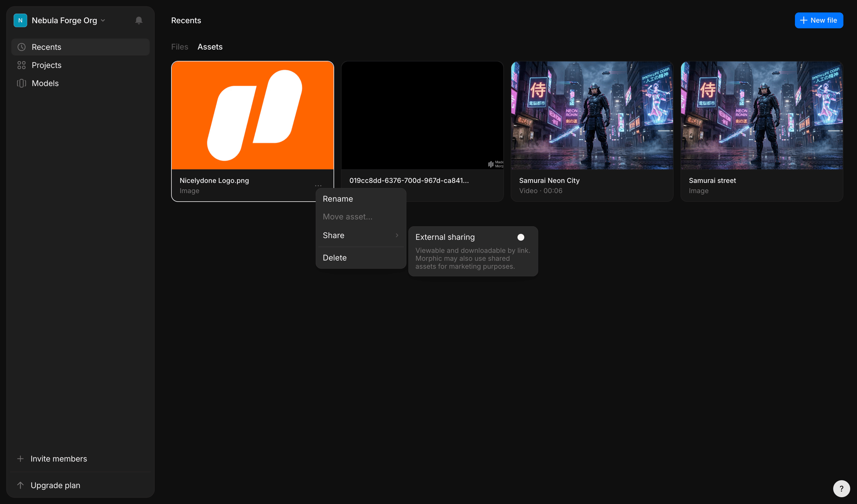Screen dimensions: 857x504
Task: Toggle the External sharing switch
Action: tap(521, 237)
